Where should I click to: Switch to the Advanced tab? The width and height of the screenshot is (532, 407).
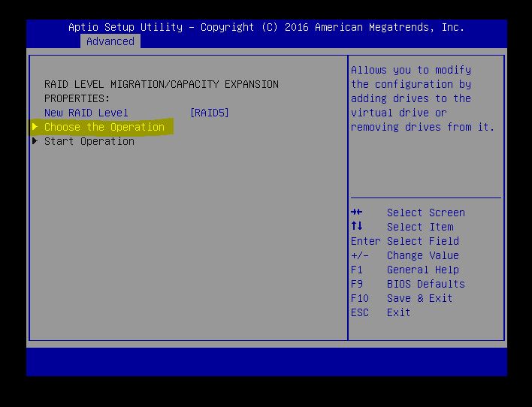[110, 41]
